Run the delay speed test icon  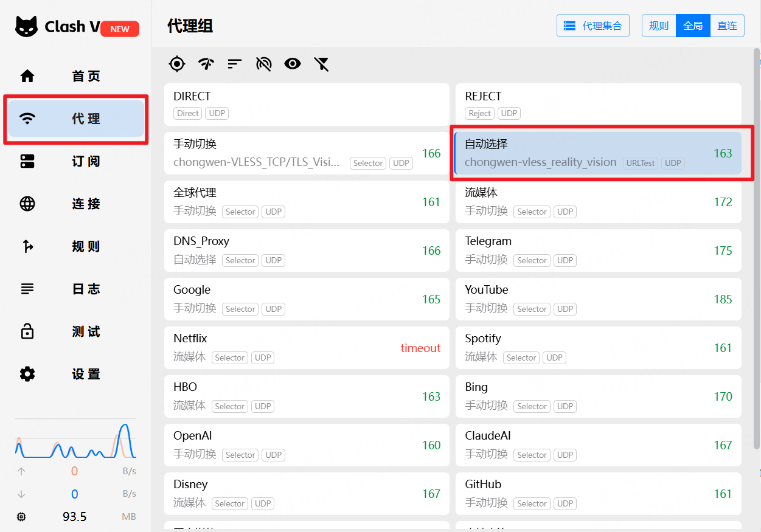click(206, 63)
